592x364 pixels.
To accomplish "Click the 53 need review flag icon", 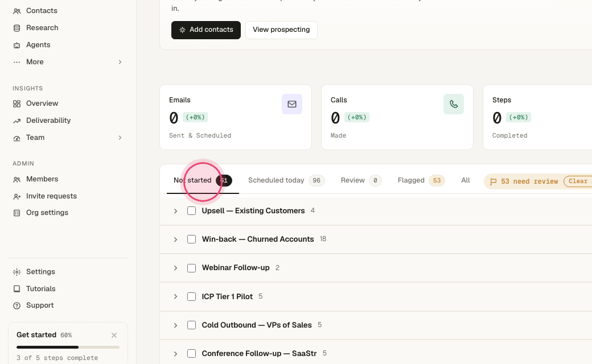I will pos(493,182).
